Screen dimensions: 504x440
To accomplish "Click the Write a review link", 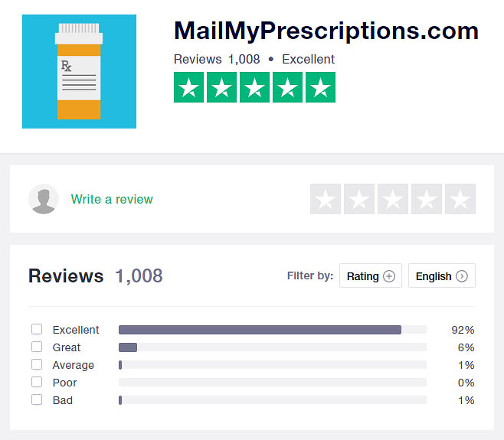I will click(x=112, y=199).
